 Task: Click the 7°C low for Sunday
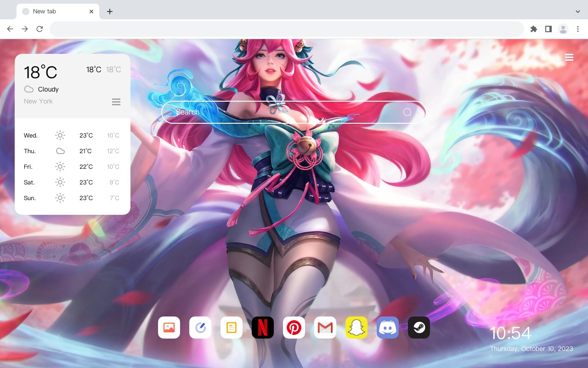(x=114, y=198)
